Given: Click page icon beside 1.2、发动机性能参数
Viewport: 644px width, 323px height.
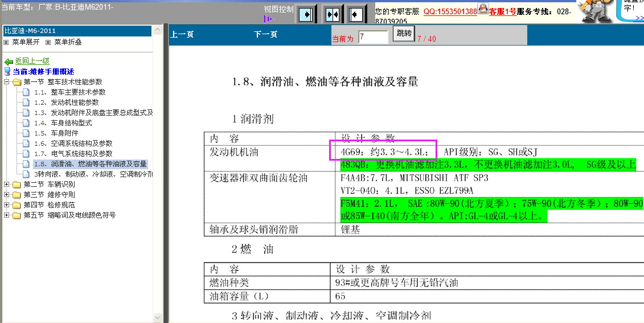Looking at the screenshot, I should click(26, 103).
